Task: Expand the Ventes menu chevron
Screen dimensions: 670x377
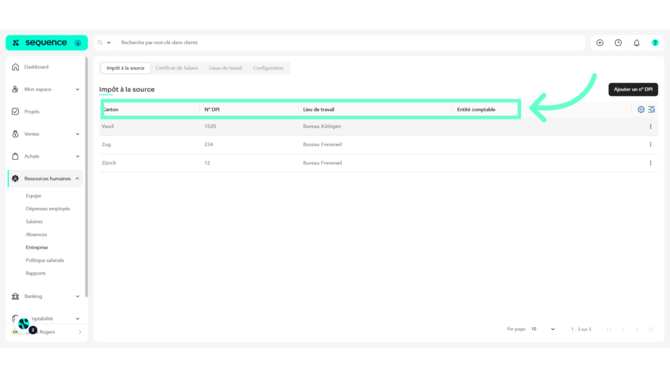Action: (x=77, y=134)
